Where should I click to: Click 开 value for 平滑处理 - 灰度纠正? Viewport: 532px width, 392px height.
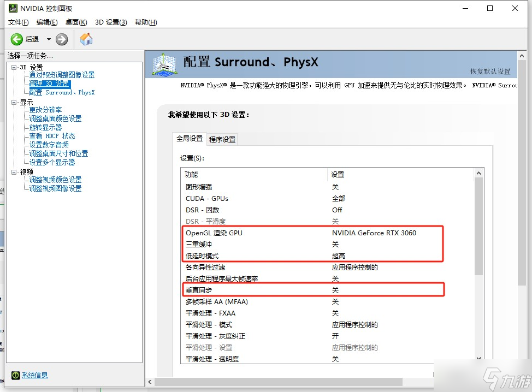coord(335,336)
